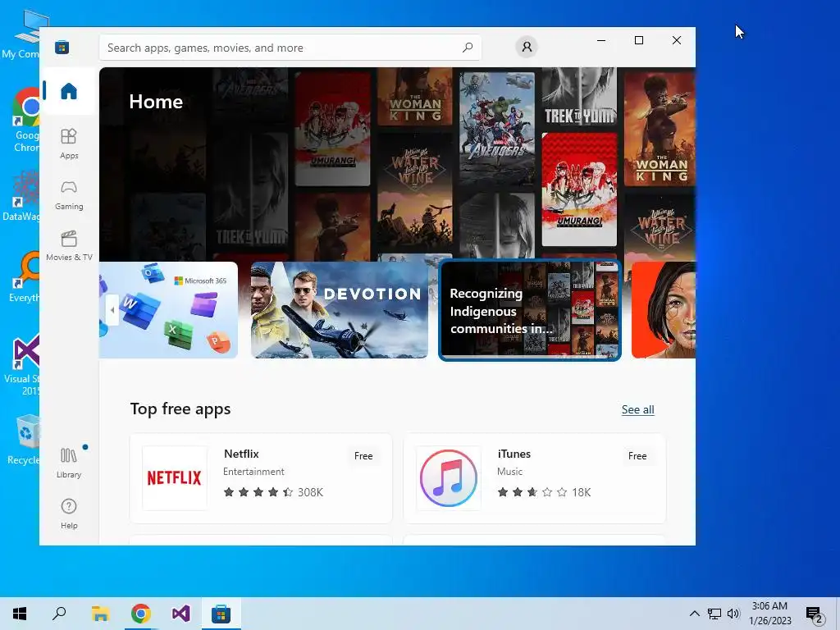Open the Library page
Screen dimensions: 840x630
(69, 463)
